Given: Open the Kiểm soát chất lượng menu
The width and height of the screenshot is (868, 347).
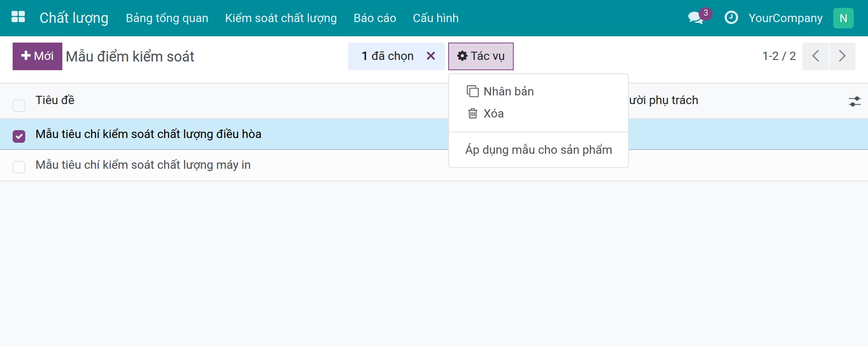Looking at the screenshot, I should [281, 18].
